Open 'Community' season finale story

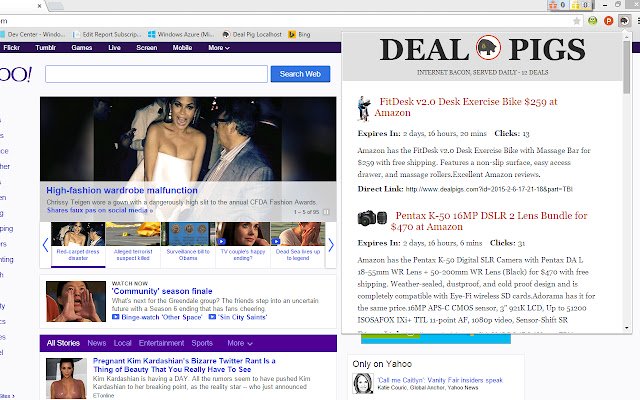pyautogui.click(x=162, y=291)
